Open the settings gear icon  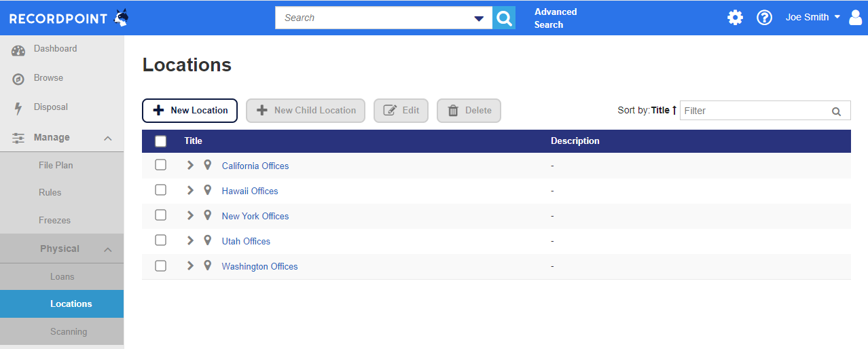coord(735,18)
